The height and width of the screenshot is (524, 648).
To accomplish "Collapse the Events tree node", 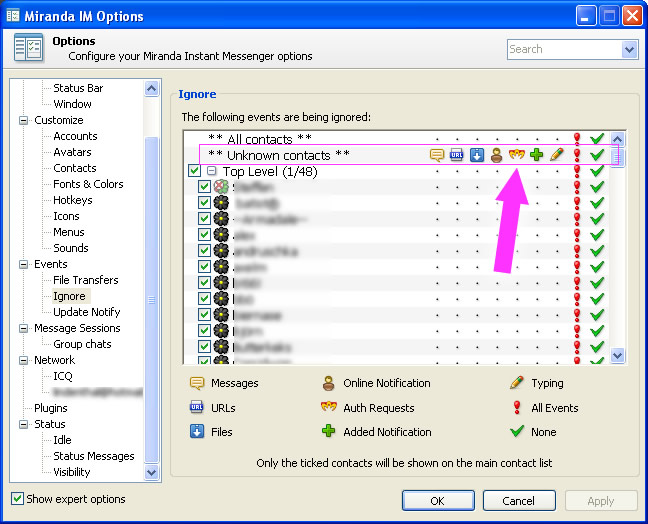I will pos(24,264).
